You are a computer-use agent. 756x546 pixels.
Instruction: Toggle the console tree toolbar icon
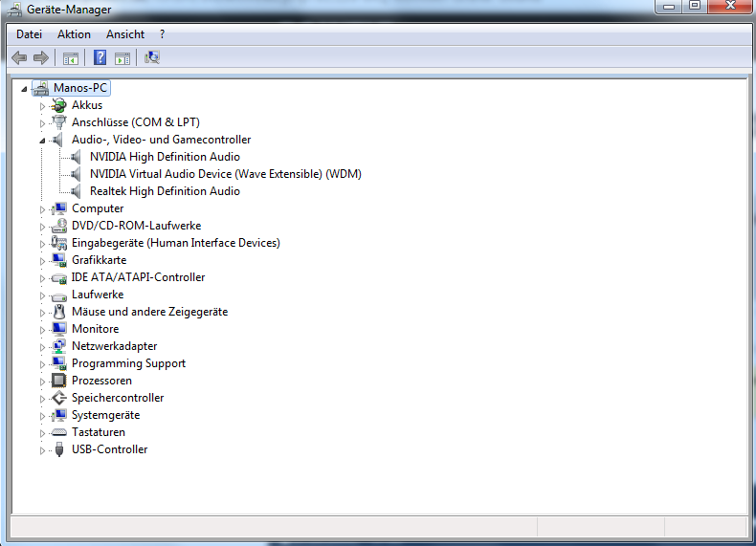tap(71, 58)
